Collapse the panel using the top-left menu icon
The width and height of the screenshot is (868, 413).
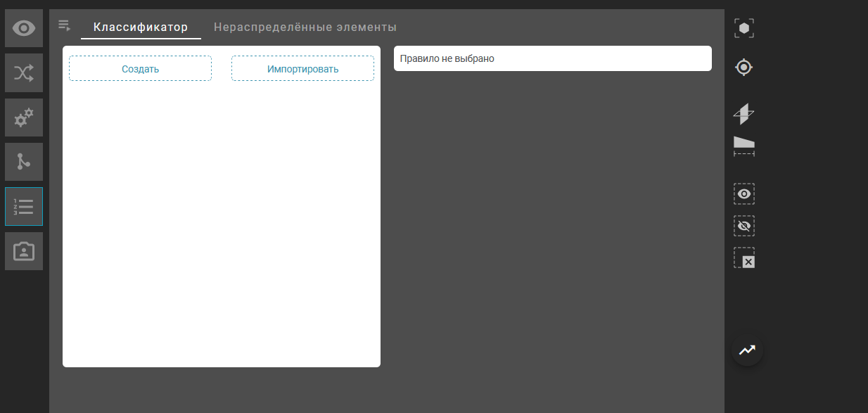tap(65, 26)
